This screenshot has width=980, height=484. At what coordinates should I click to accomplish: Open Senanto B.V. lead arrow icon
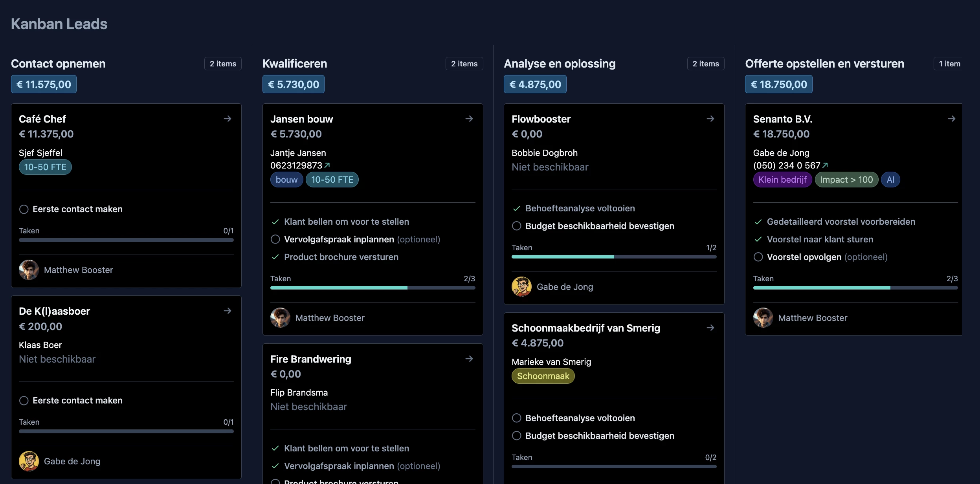[x=952, y=119]
